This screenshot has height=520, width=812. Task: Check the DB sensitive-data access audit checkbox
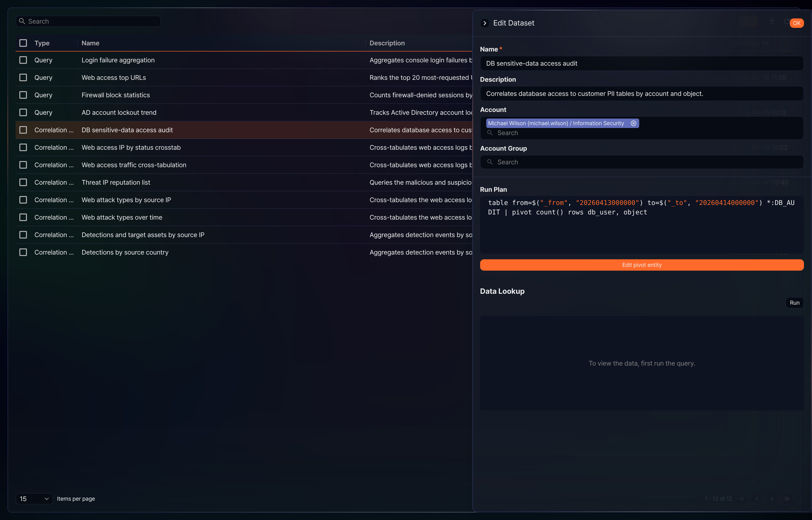(23, 130)
